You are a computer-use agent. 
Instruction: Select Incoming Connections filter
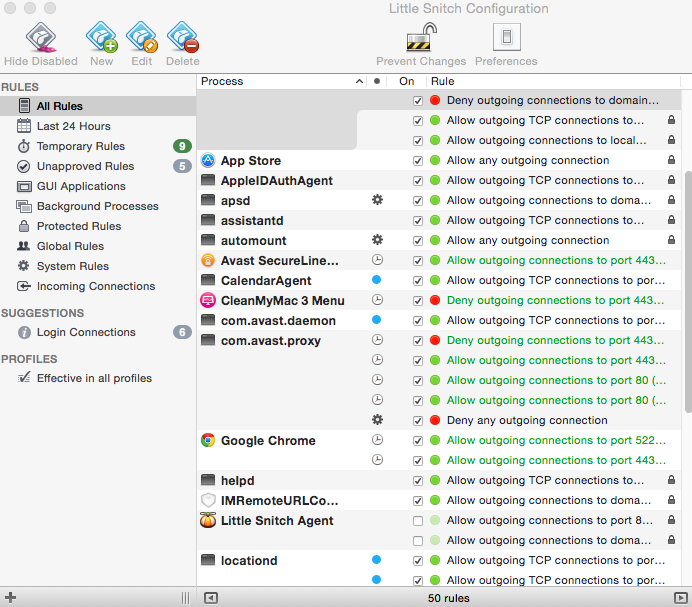pyautogui.click(x=98, y=286)
